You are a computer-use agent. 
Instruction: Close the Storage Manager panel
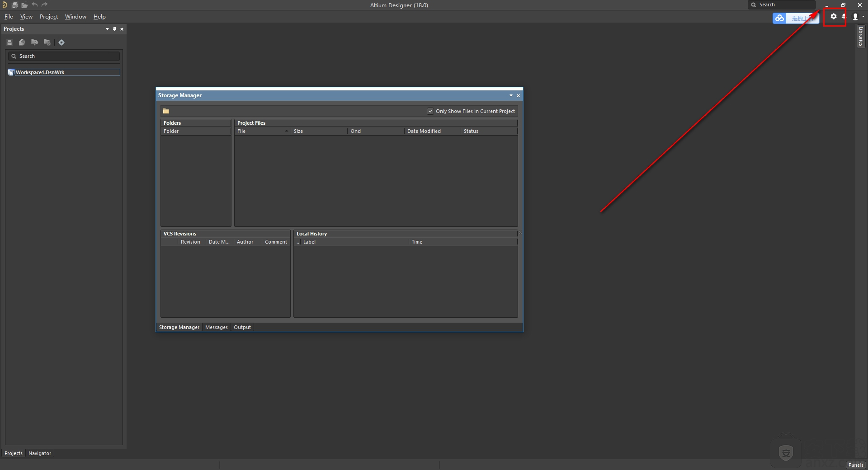pos(519,95)
